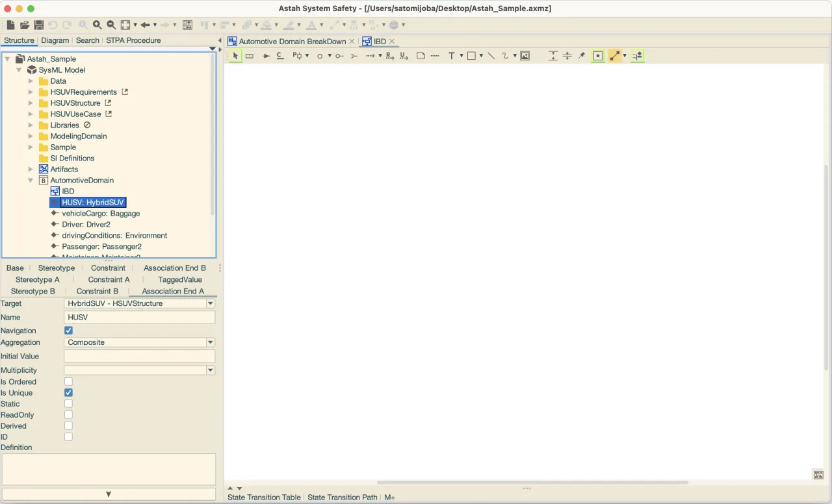Screen dimensions: 832x504
Task: Click the Name input field
Action: [x=140, y=318]
